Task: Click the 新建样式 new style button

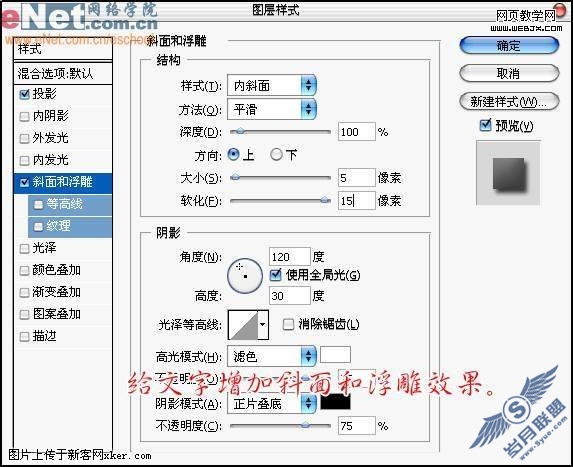Action: pyautogui.click(x=509, y=101)
